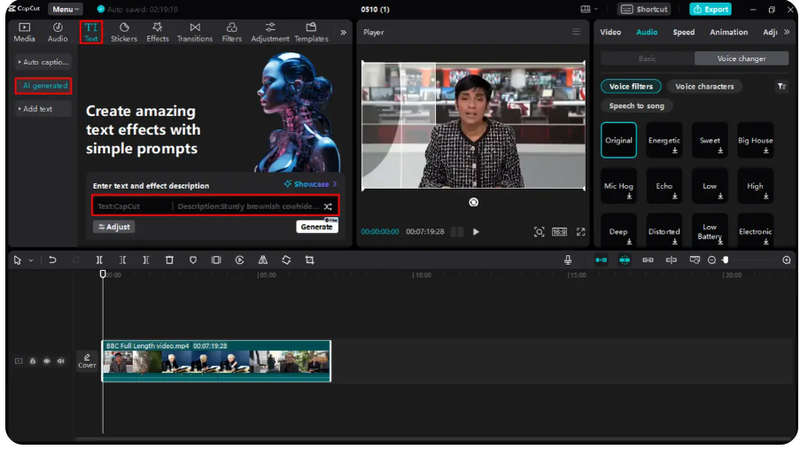Open the Menu dropdown
The height and width of the screenshot is (450, 800).
[x=65, y=9]
